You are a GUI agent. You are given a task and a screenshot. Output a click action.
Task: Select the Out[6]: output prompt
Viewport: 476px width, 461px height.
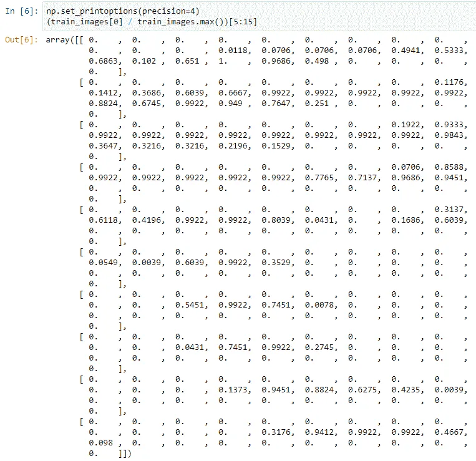[x=22, y=40]
